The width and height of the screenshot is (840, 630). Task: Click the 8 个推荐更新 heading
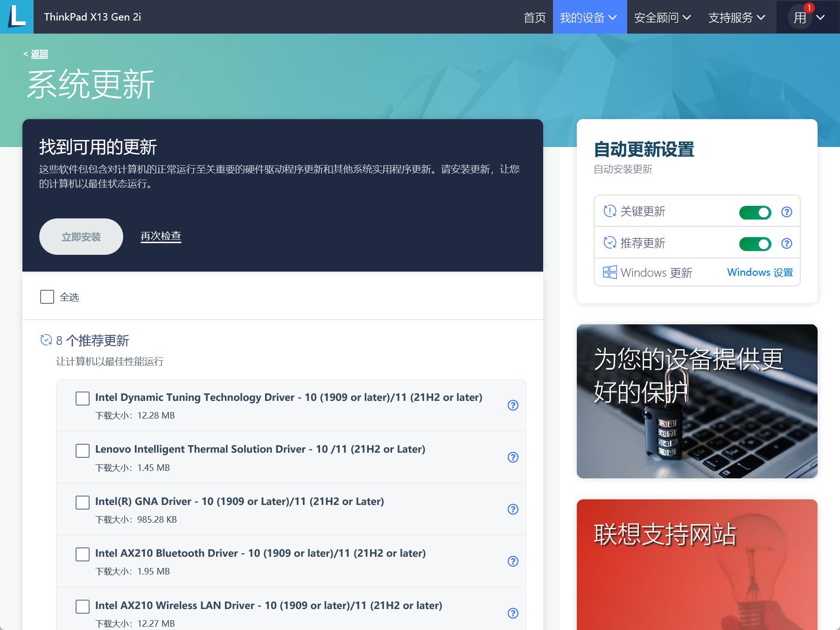click(x=92, y=340)
